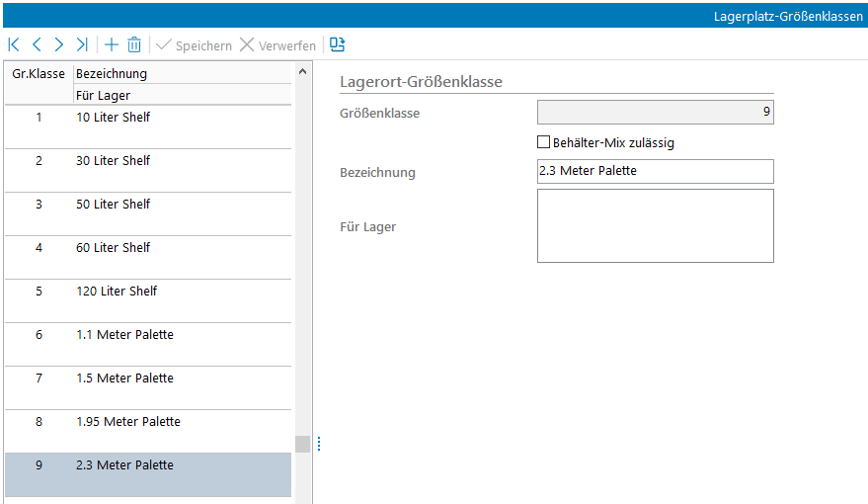The height and width of the screenshot is (504, 868).
Task: Click into the Bezeichnung text field
Action: [x=655, y=171]
